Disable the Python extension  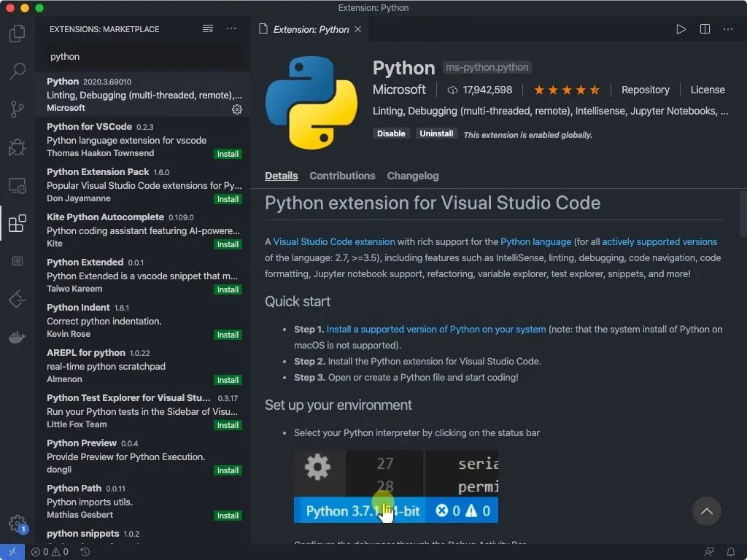tap(391, 133)
